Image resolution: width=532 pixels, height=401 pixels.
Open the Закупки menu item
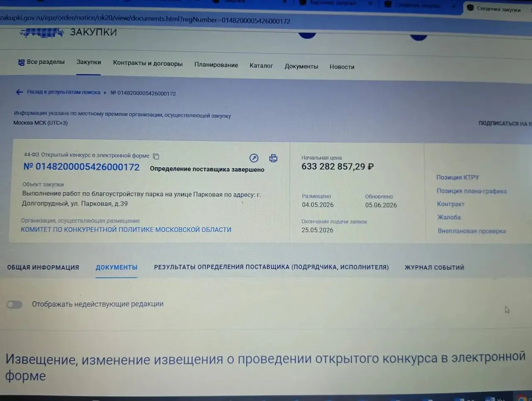click(89, 62)
